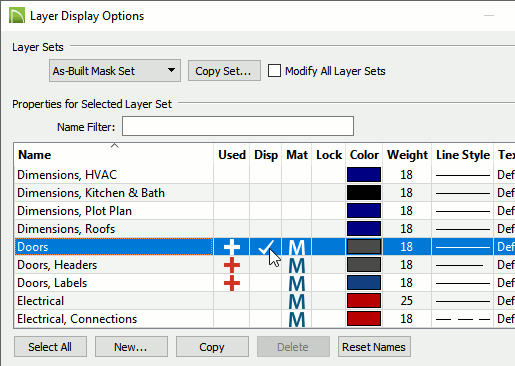Screen dimensions: 515x366
Task: Click weight value 18 for Doors row
Action: (x=406, y=247)
